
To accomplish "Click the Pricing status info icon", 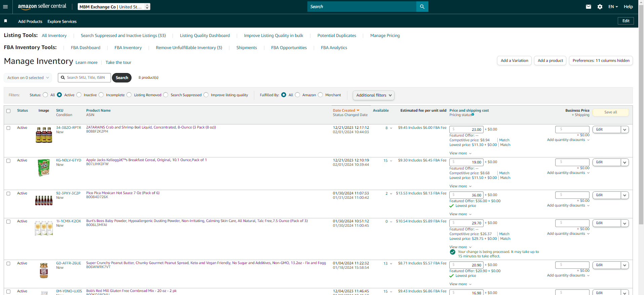I will (x=473, y=115).
